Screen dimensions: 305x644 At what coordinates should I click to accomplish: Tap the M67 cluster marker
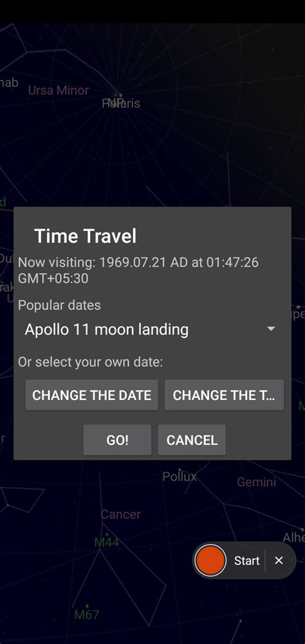coord(87,614)
